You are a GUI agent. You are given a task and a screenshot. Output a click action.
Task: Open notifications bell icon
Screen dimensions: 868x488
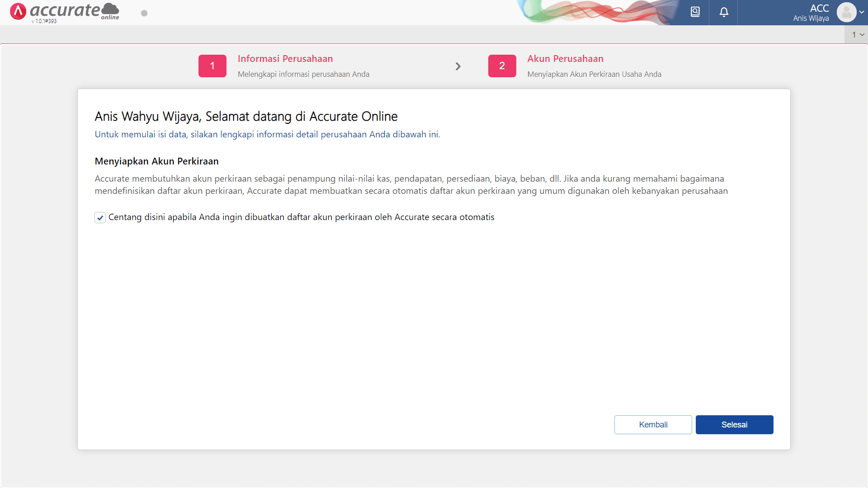coord(724,12)
